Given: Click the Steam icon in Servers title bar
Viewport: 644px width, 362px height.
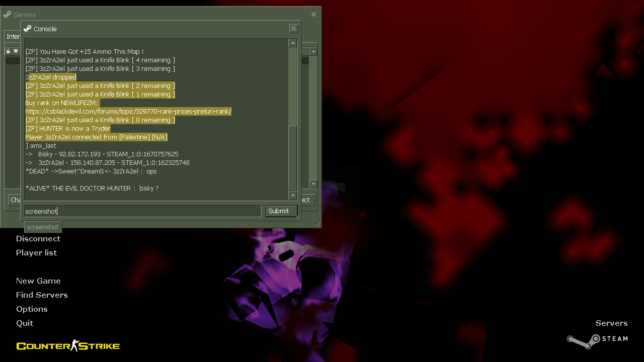Looking at the screenshot, I should coord(8,15).
